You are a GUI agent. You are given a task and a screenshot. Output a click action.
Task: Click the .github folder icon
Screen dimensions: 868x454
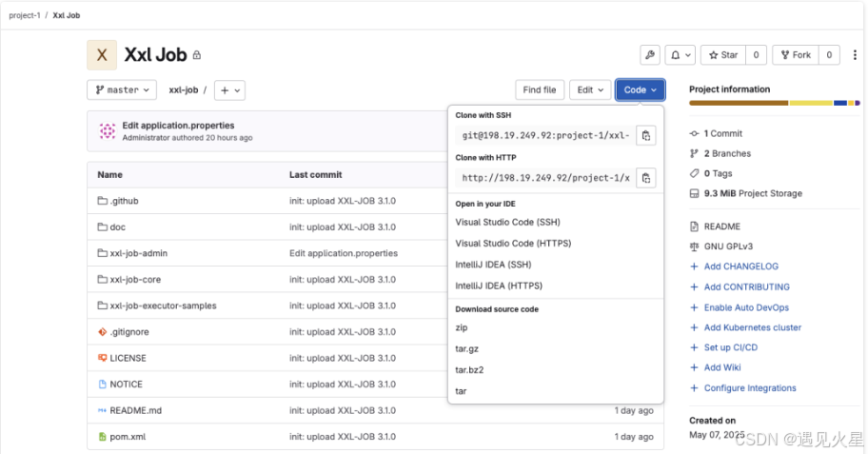coord(102,201)
